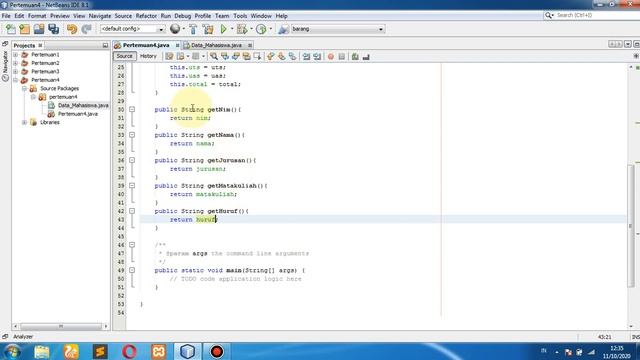The height and width of the screenshot is (360, 640).
Task: Click the Projects panel horizontal scrollbar
Action: pos(61,327)
